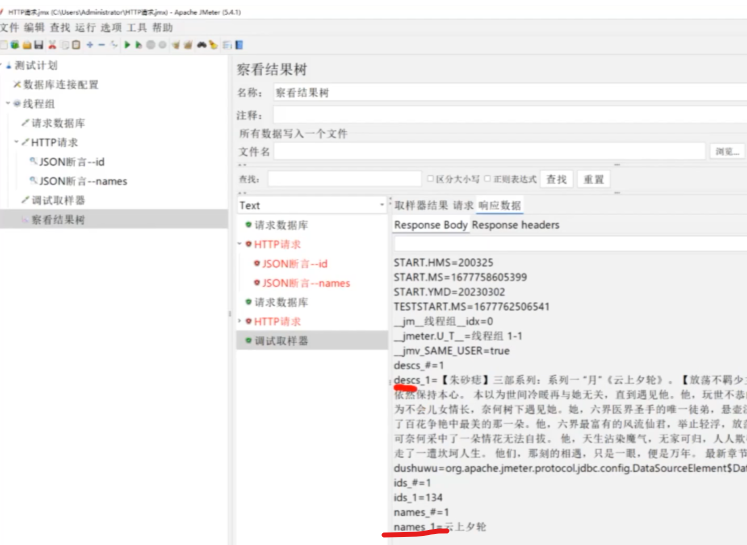Collapse all nodes with the minus icon
The height and width of the screenshot is (545, 747).
pyautogui.click(x=101, y=45)
